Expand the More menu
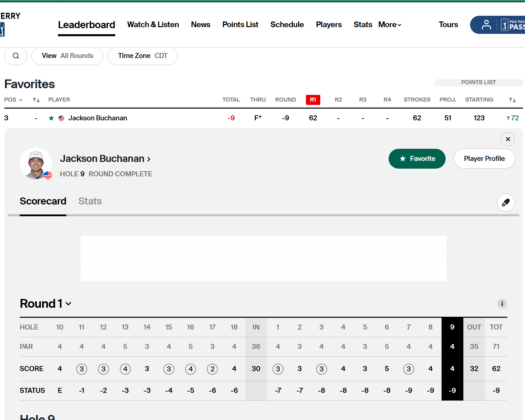Viewport: 525px width, 420px height. tap(390, 25)
